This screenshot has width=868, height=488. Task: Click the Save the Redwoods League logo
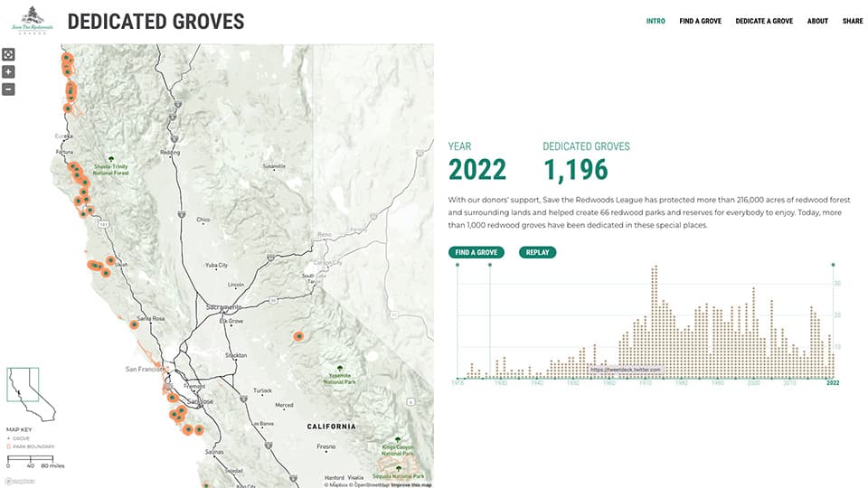[x=32, y=21]
